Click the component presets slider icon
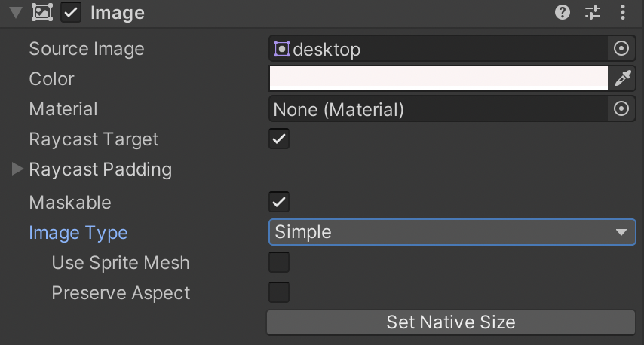Image resolution: width=644 pixels, height=345 pixels. [x=593, y=12]
